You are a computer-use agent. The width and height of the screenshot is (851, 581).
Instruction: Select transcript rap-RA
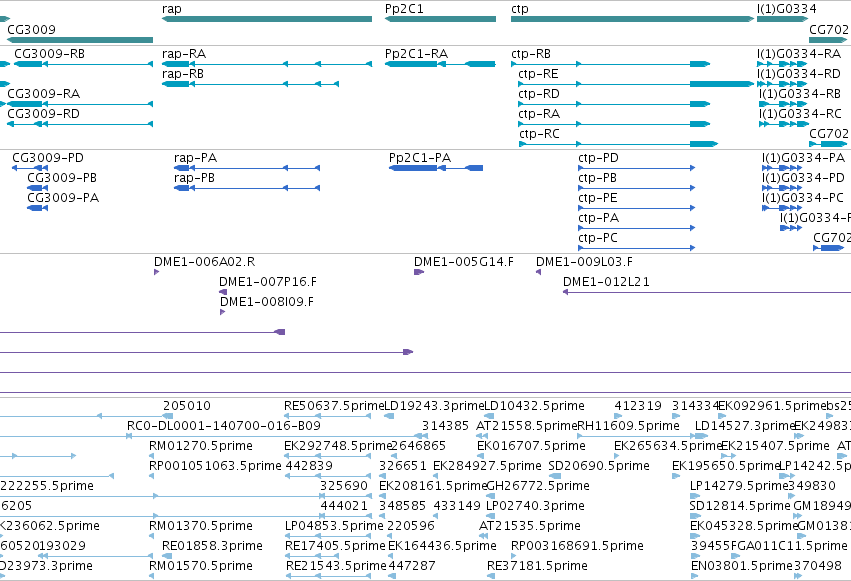click(x=267, y=64)
